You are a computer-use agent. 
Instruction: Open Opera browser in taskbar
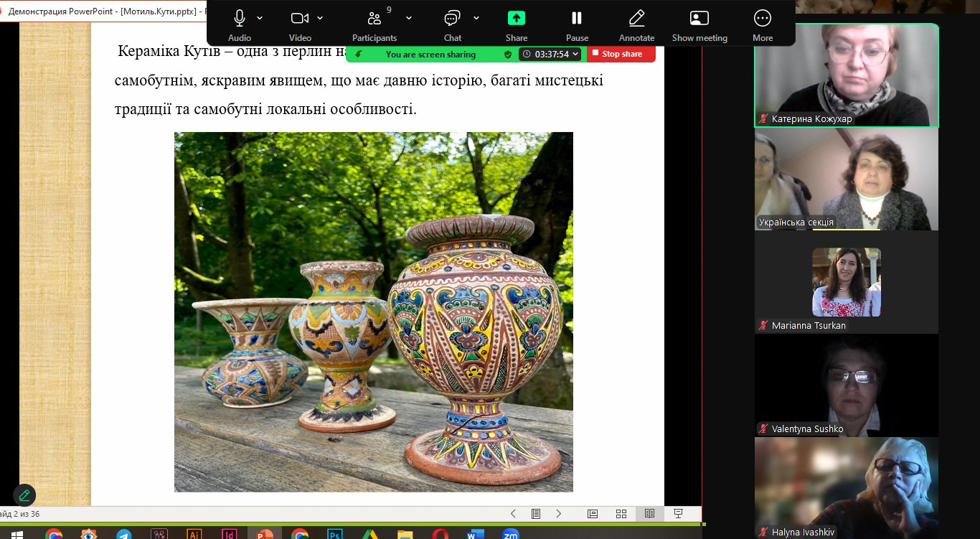tap(440, 534)
